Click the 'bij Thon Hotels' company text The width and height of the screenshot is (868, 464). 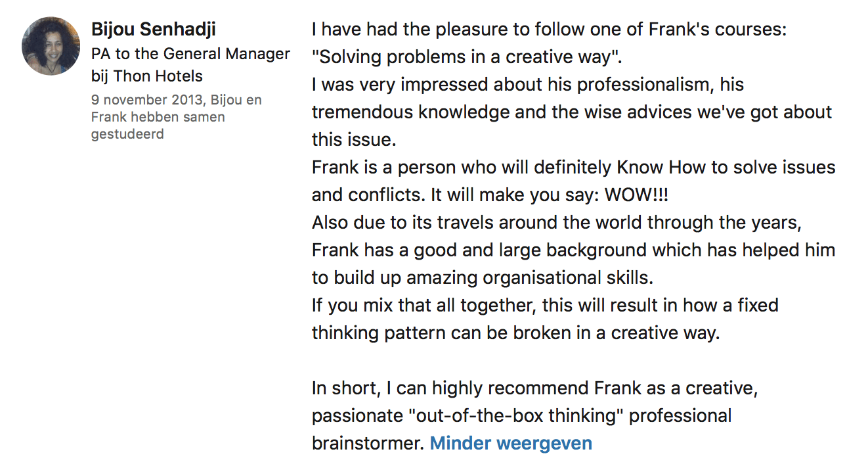click(x=147, y=76)
